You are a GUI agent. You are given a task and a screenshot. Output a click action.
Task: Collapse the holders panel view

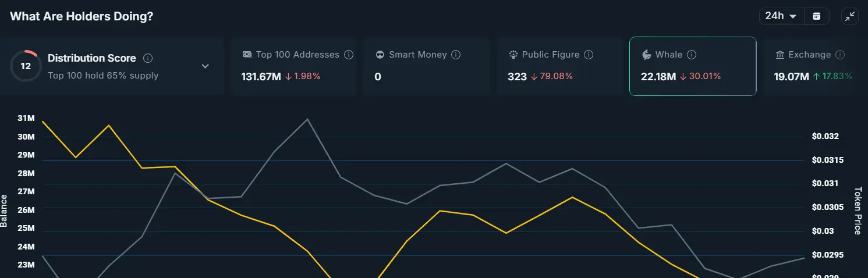coord(851,16)
